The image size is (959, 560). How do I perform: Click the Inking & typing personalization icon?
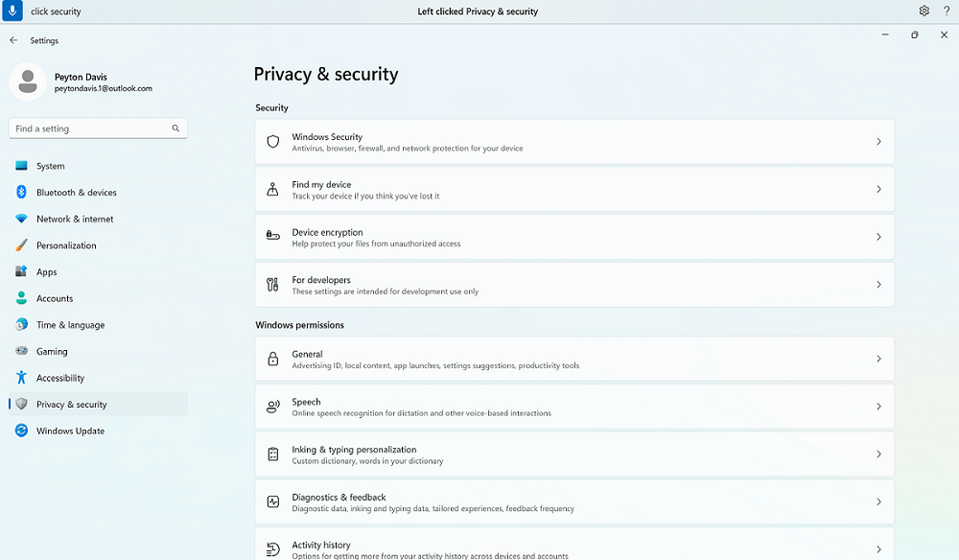[273, 454]
